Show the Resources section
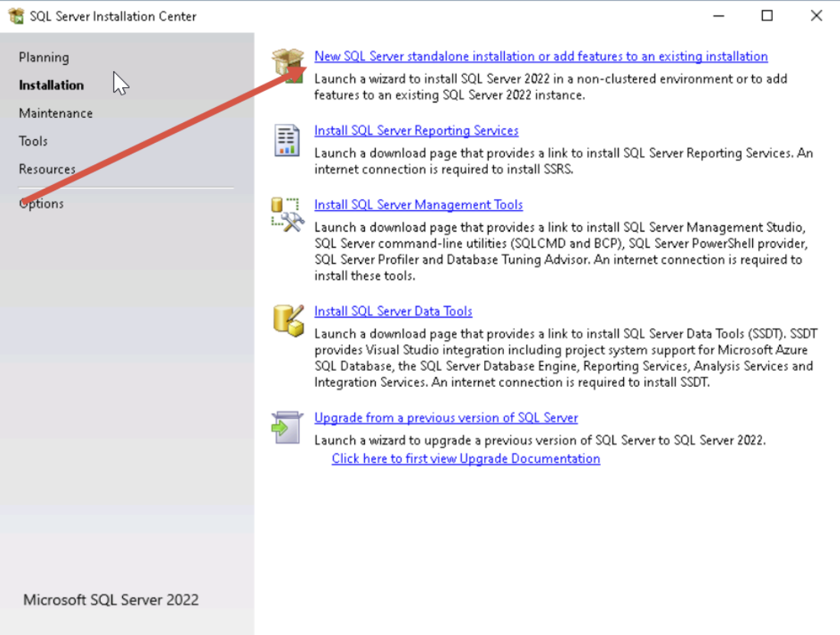 (x=47, y=169)
